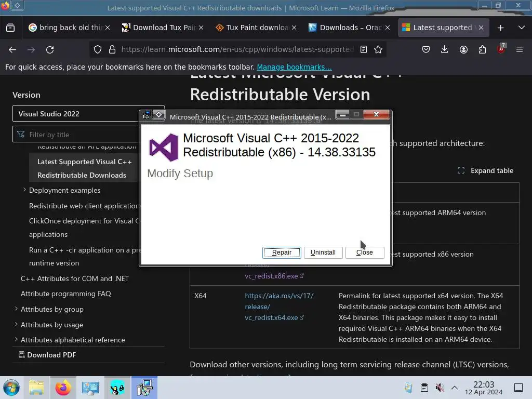Open the tracking protection shield icon
532x399 pixels.
tap(98, 49)
